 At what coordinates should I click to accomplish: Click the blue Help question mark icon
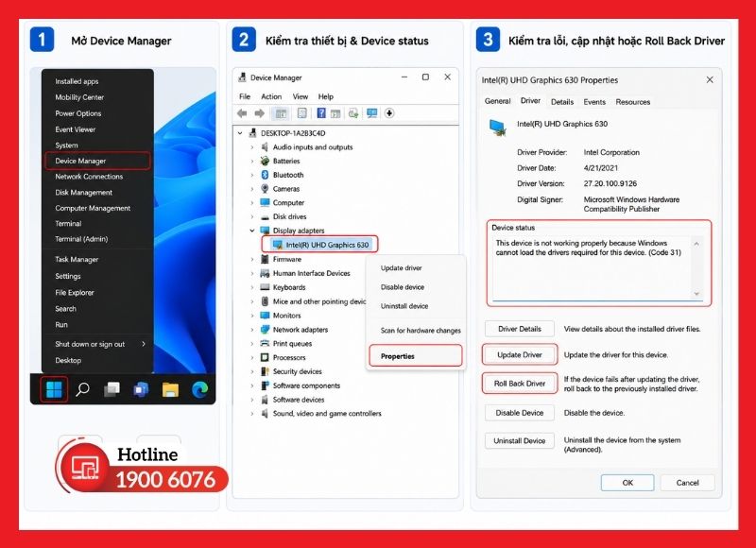click(321, 113)
